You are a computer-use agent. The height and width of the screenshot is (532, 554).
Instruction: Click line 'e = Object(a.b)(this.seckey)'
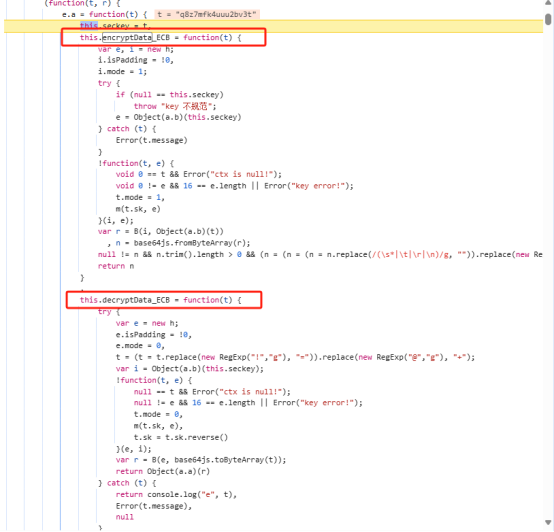point(178,117)
